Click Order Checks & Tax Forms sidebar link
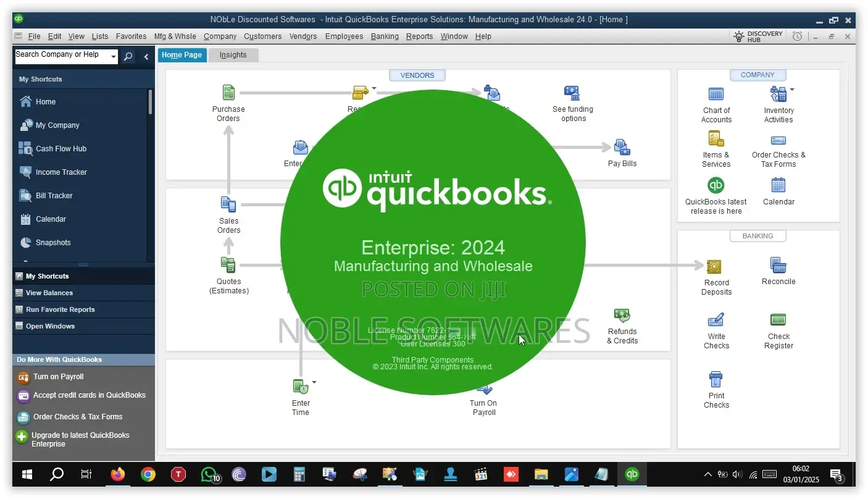868x499 pixels. [77, 417]
